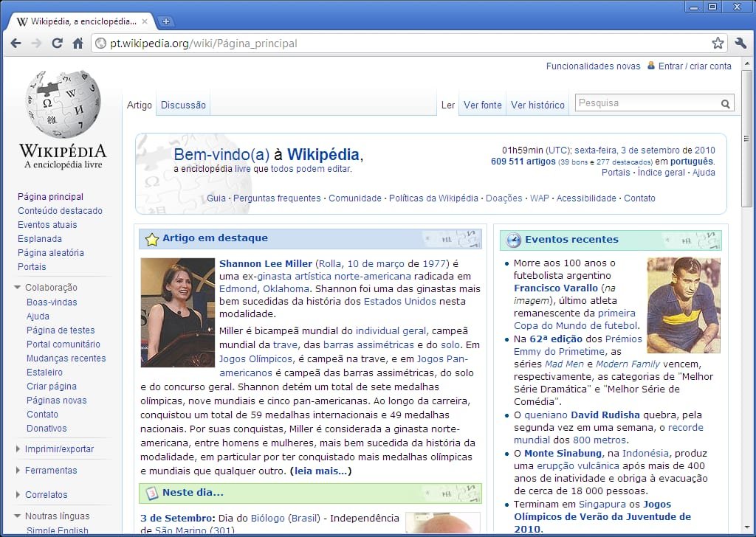Open Monte Sinabung link

[x=563, y=453]
